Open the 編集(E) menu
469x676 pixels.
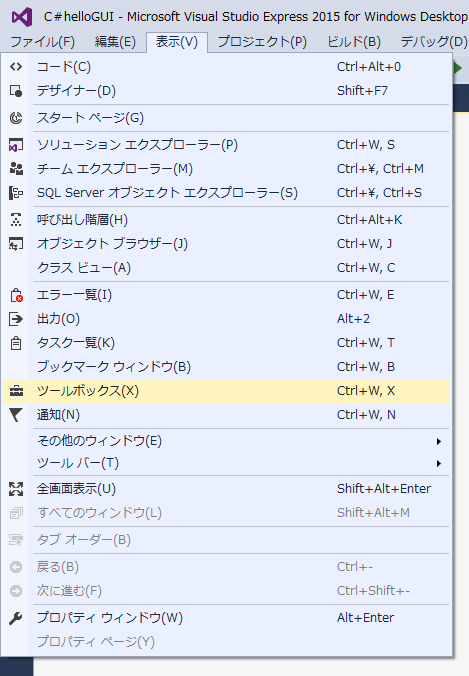tap(115, 42)
